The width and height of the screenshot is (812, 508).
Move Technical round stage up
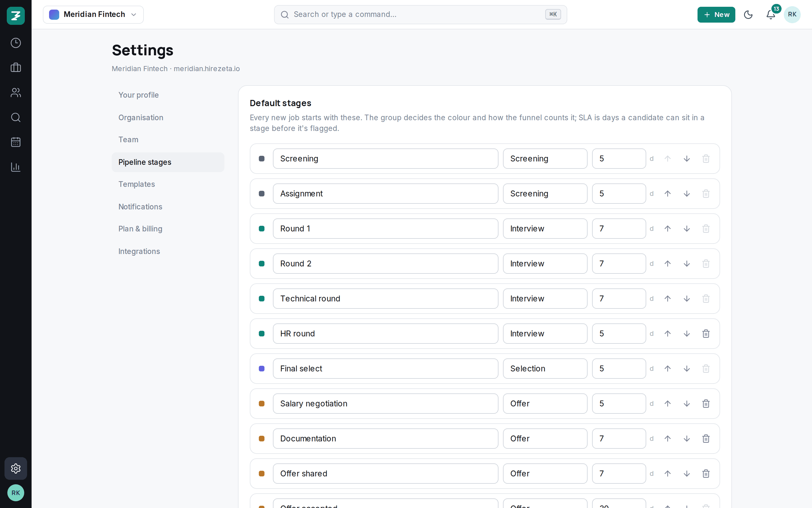click(668, 299)
